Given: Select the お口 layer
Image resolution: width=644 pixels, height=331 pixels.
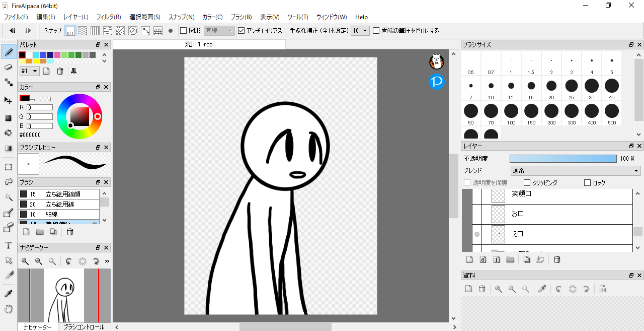Looking at the screenshot, I should tap(552, 214).
